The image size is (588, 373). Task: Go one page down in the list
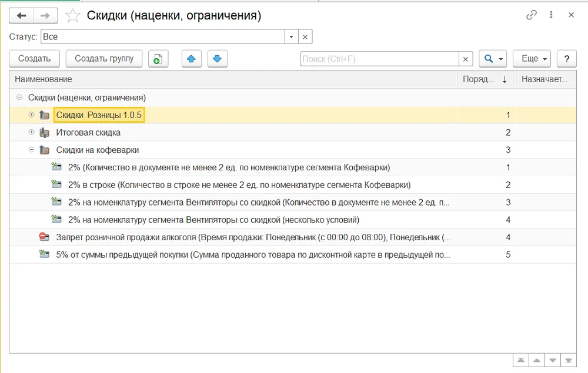pos(552,360)
